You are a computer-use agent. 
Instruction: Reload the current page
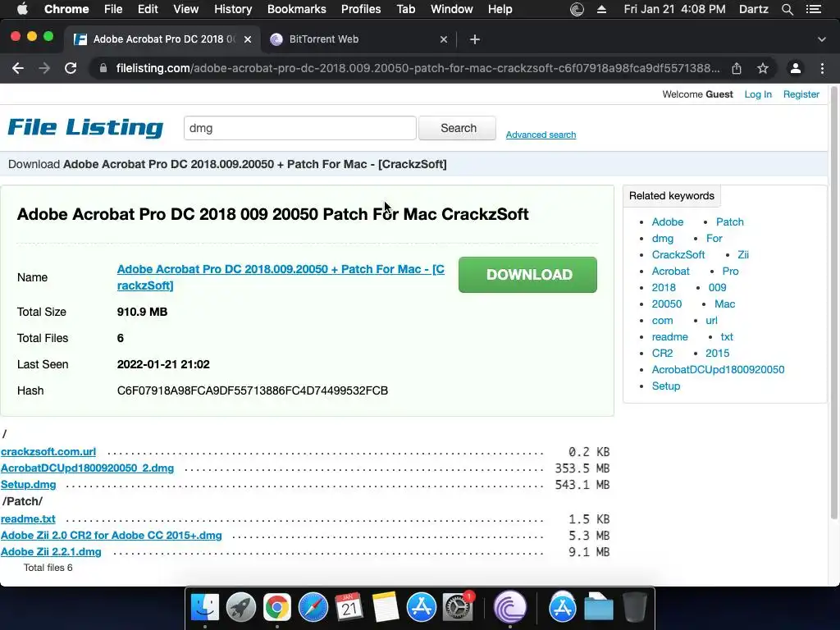pos(71,68)
